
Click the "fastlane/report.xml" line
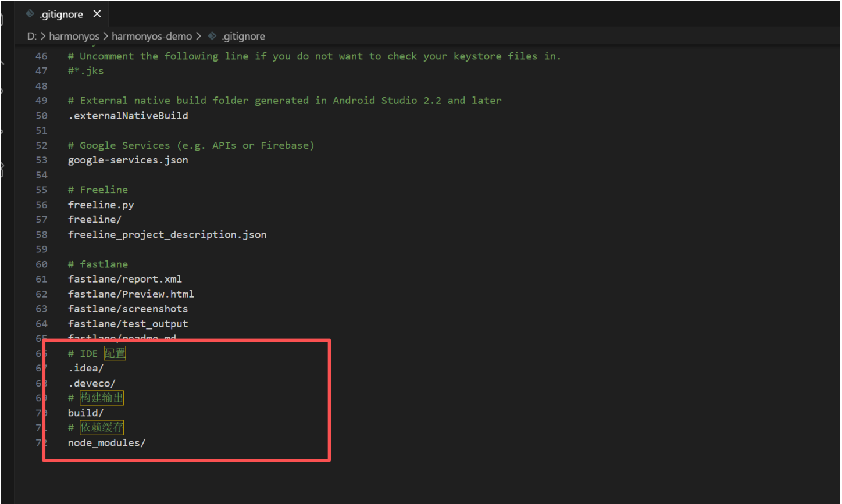(x=125, y=279)
